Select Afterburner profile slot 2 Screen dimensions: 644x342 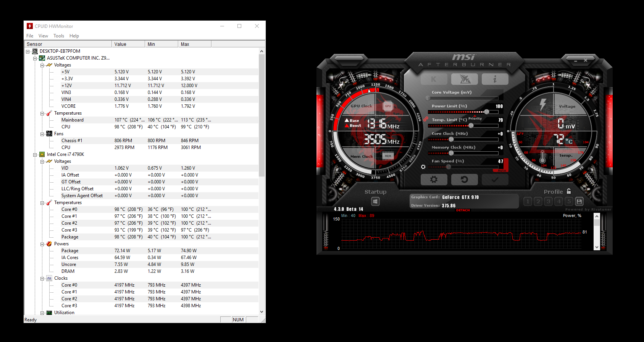pos(538,201)
